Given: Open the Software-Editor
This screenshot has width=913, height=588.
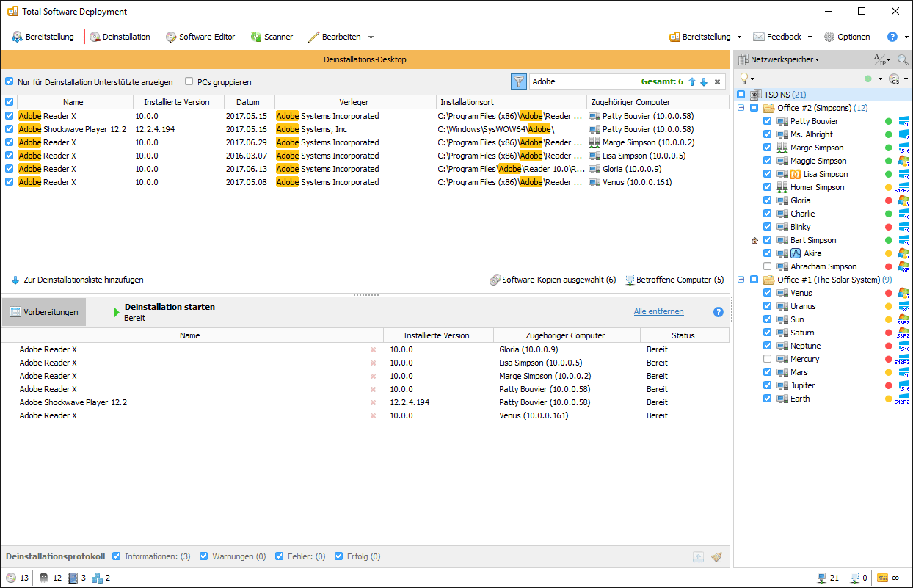Looking at the screenshot, I should [200, 37].
